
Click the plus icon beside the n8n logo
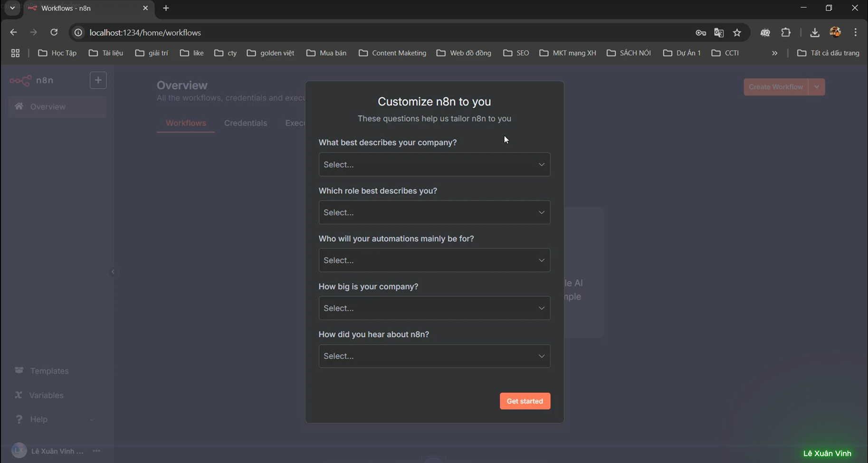(x=98, y=80)
